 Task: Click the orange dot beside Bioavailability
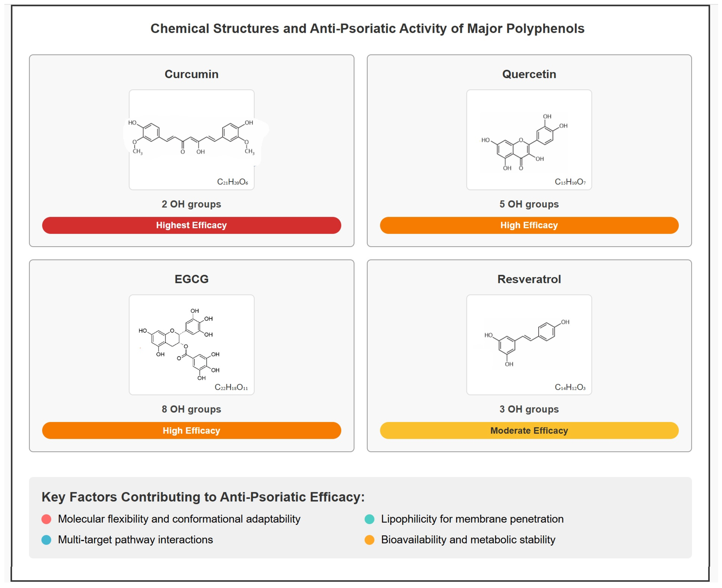click(x=369, y=540)
